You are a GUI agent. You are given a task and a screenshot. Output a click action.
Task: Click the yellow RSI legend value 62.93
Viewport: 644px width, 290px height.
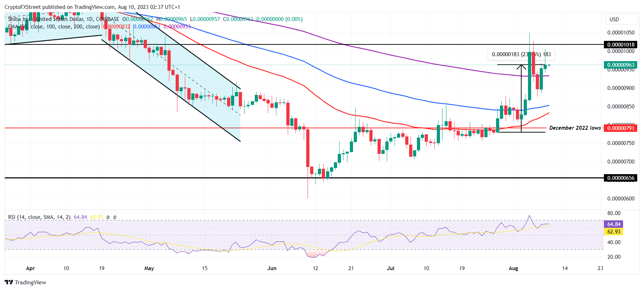[97, 217]
